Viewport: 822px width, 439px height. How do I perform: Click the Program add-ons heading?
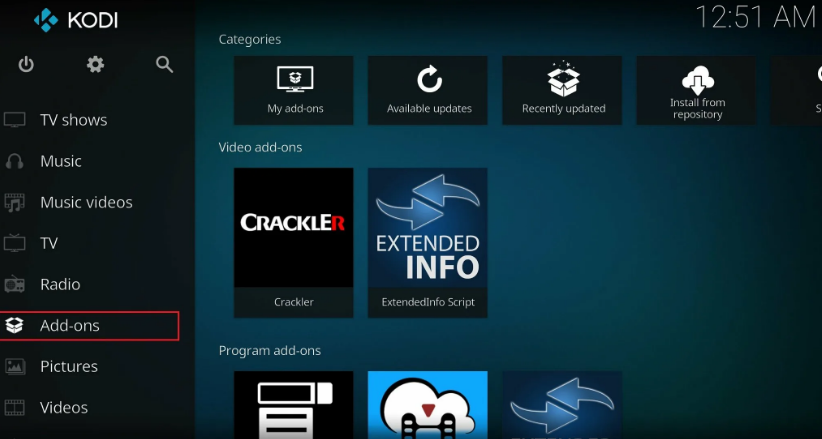270,350
